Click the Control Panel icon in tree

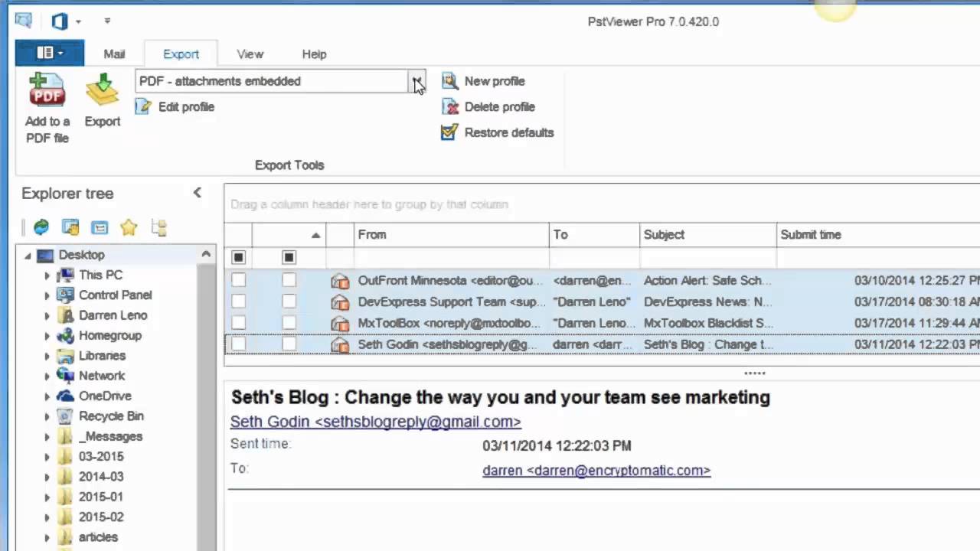pyautogui.click(x=66, y=295)
